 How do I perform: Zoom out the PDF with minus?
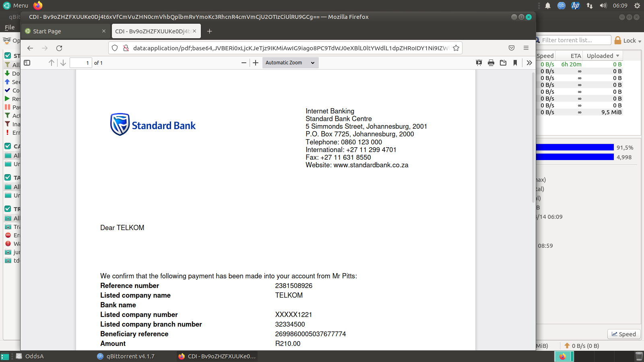click(x=244, y=63)
